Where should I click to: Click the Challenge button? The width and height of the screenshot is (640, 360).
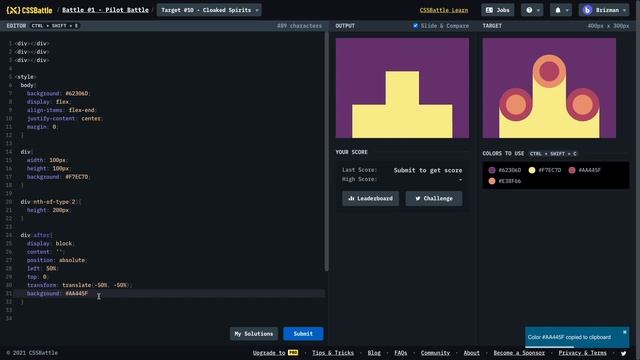[x=434, y=198]
